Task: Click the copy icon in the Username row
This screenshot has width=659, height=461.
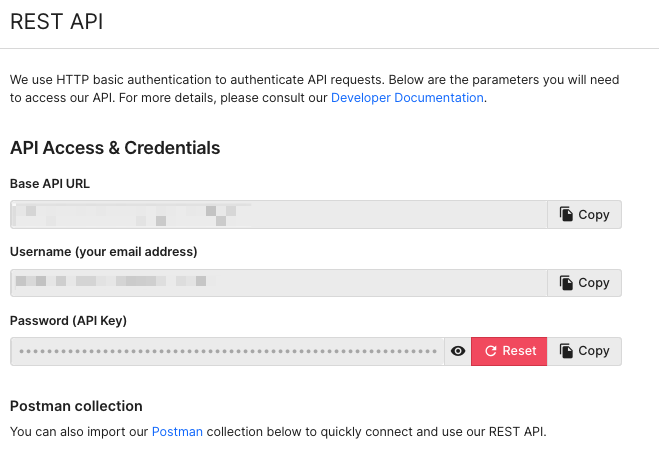Action: (566, 282)
